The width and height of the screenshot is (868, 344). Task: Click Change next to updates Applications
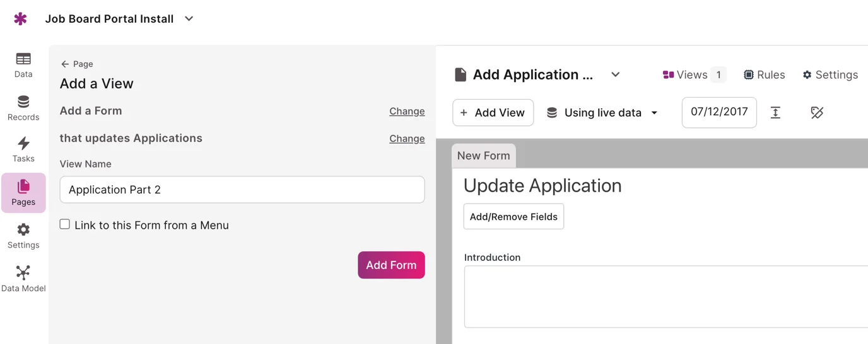(x=406, y=139)
